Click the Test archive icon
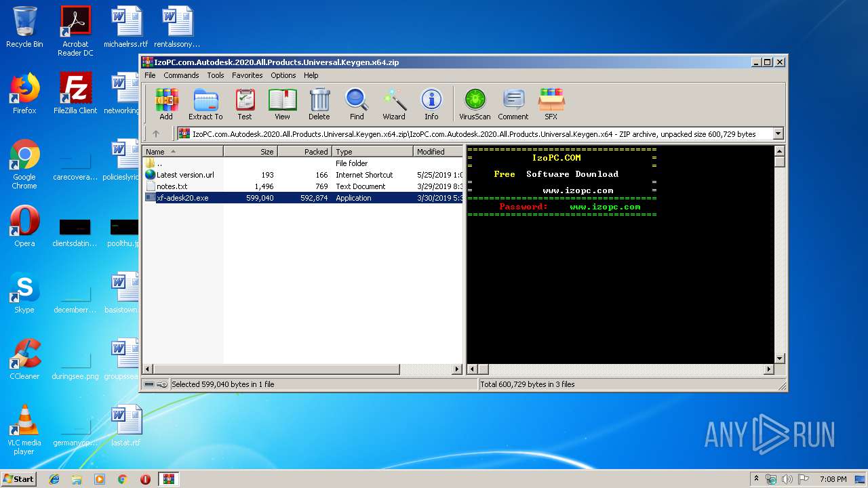This screenshot has height=488, width=868. point(245,104)
